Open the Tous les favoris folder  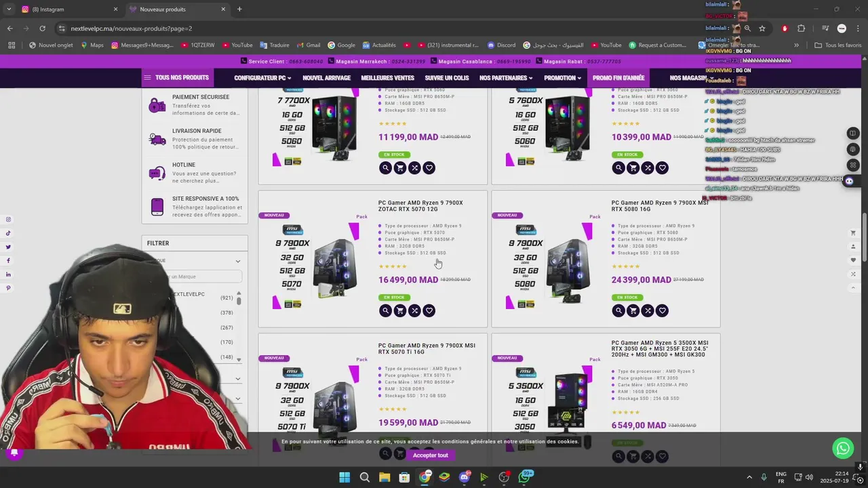[838, 45]
